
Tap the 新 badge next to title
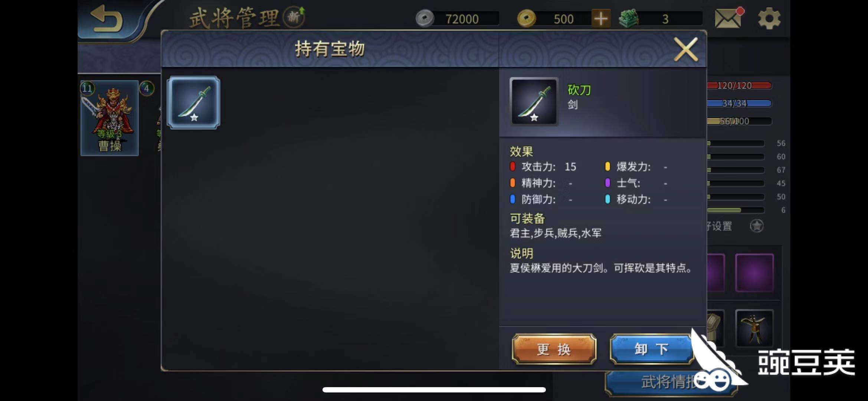click(x=294, y=17)
